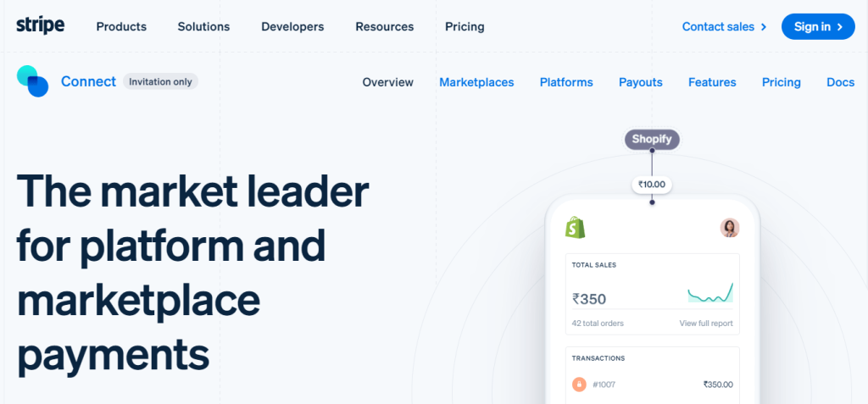Screen dimensions: 868x404
Task: Select the Payouts tab
Action: pos(641,82)
